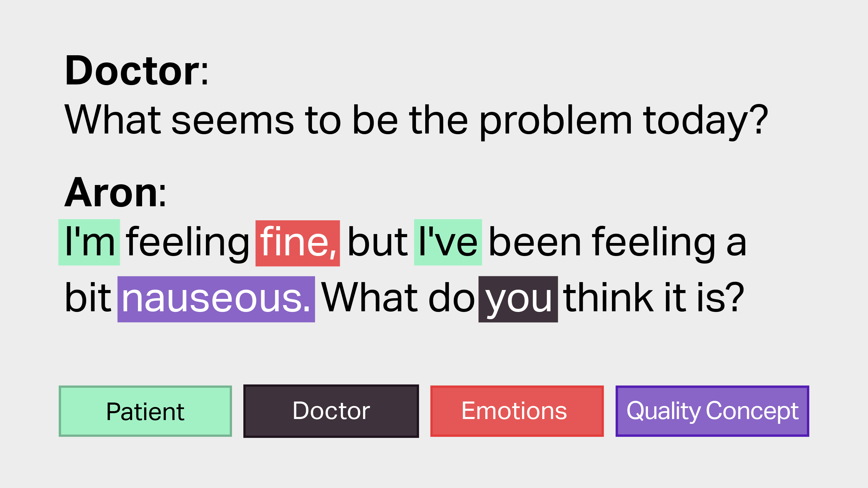Click the word "but" after fine
This screenshot has height=488, width=868.
tap(377, 242)
